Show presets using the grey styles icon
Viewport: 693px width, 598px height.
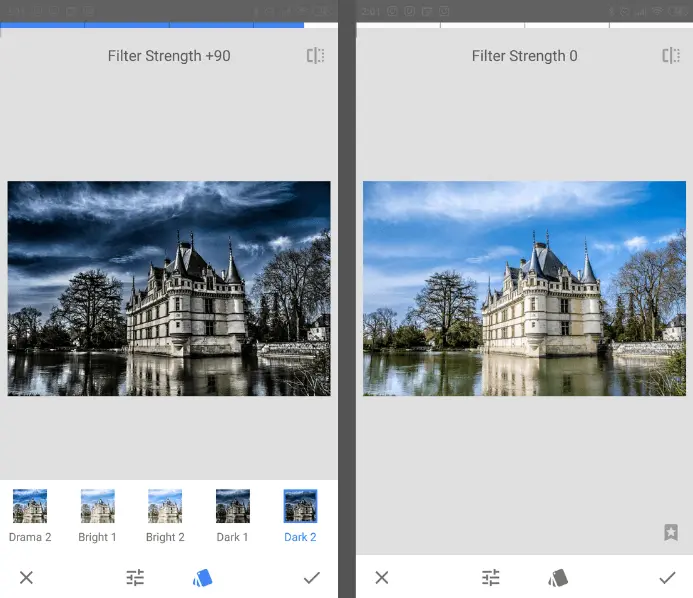pyautogui.click(x=558, y=577)
